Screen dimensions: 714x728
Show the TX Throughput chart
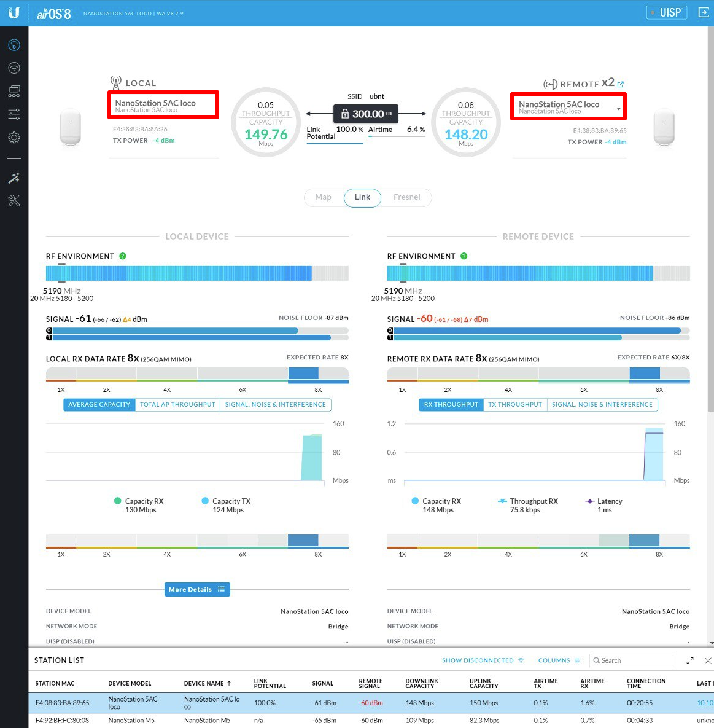coord(515,404)
